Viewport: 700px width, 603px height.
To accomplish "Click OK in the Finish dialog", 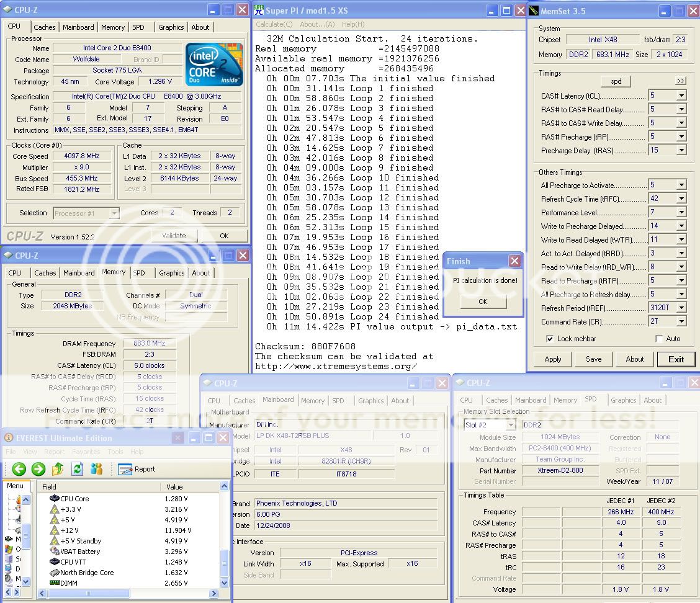I will 483,301.
